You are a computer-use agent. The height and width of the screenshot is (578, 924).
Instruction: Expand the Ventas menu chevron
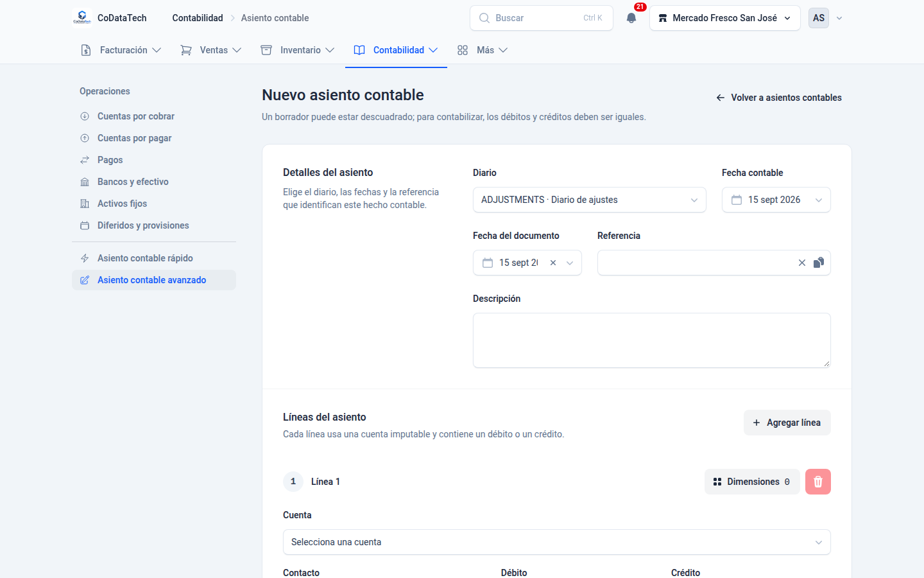237,50
